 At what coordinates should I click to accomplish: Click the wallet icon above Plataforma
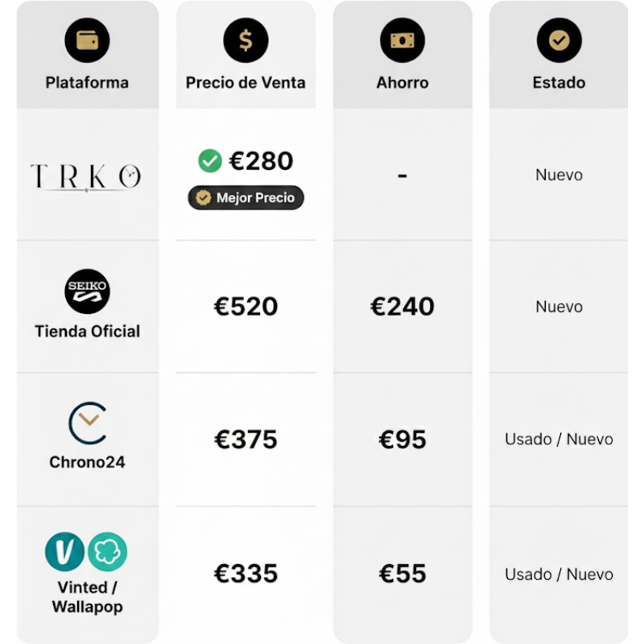[x=87, y=40]
